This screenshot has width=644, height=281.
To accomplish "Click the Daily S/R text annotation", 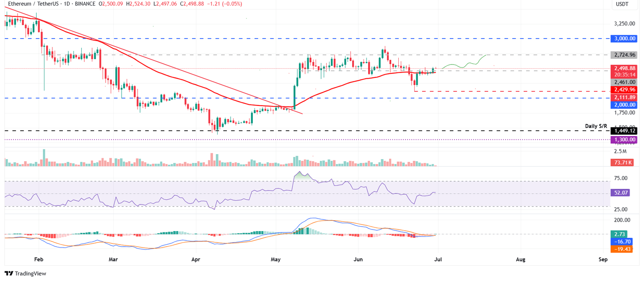I will click(x=596, y=125).
